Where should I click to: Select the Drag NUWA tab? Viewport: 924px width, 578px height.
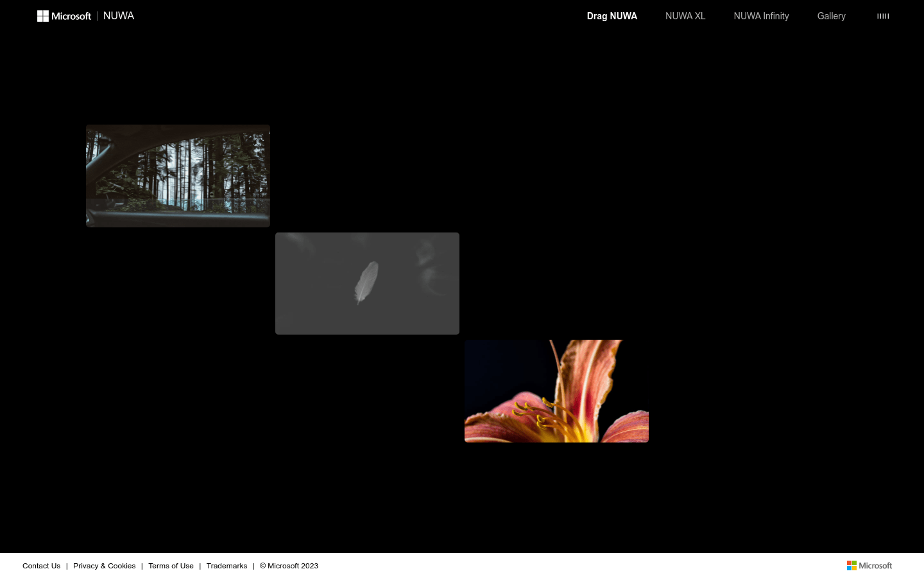click(612, 16)
